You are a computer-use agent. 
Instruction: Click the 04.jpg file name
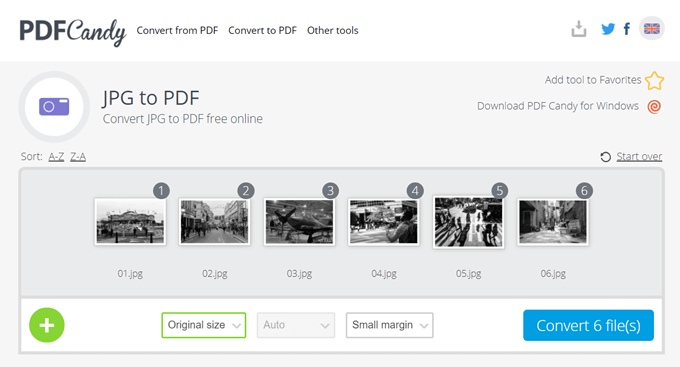click(384, 274)
